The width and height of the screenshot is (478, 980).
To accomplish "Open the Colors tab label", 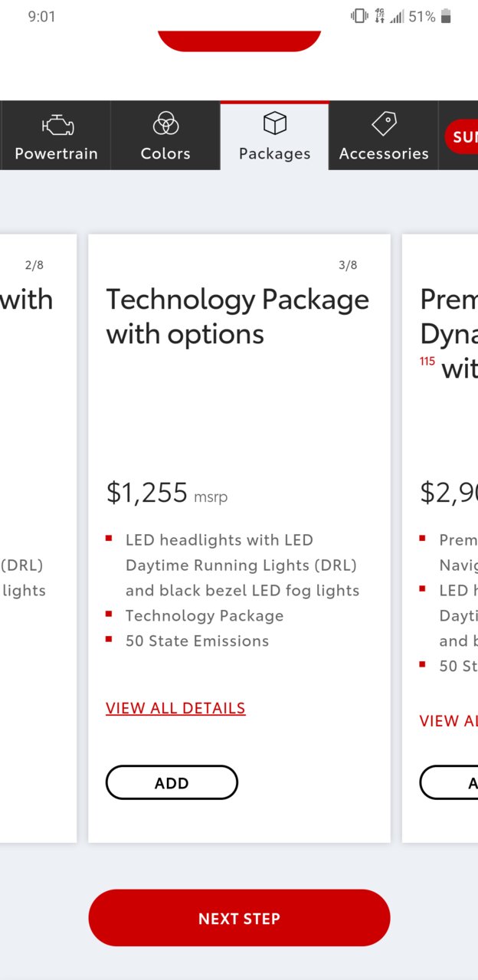I will (x=165, y=153).
